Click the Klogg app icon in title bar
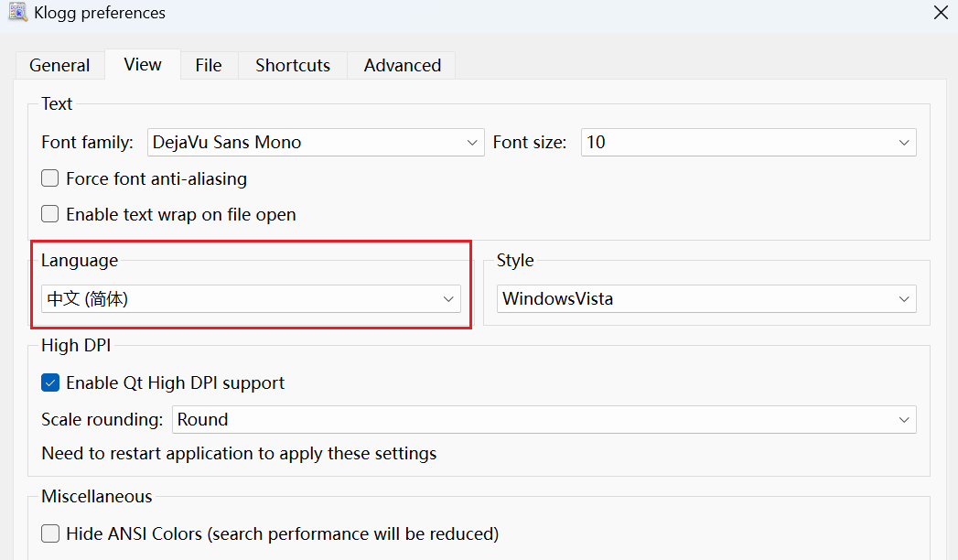 17,13
